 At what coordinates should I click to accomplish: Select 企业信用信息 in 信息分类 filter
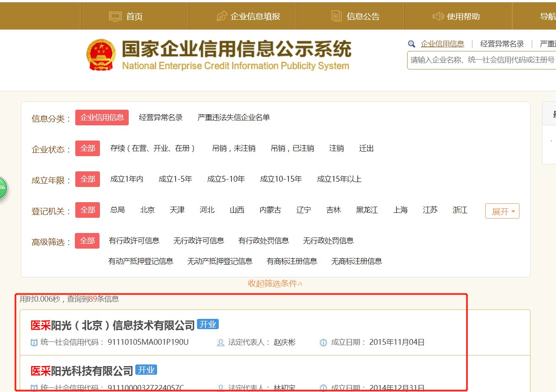(x=102, y=118)
